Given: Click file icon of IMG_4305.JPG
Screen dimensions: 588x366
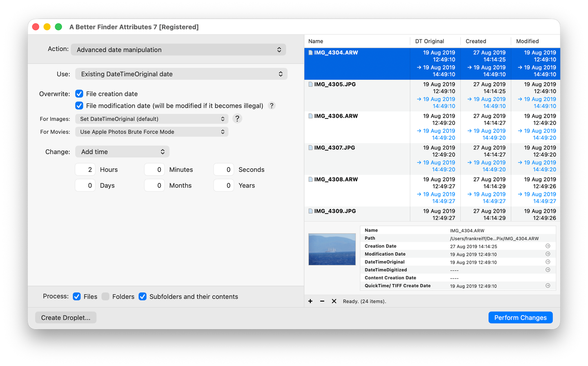Looking at the screenshot, I should 310,84.
